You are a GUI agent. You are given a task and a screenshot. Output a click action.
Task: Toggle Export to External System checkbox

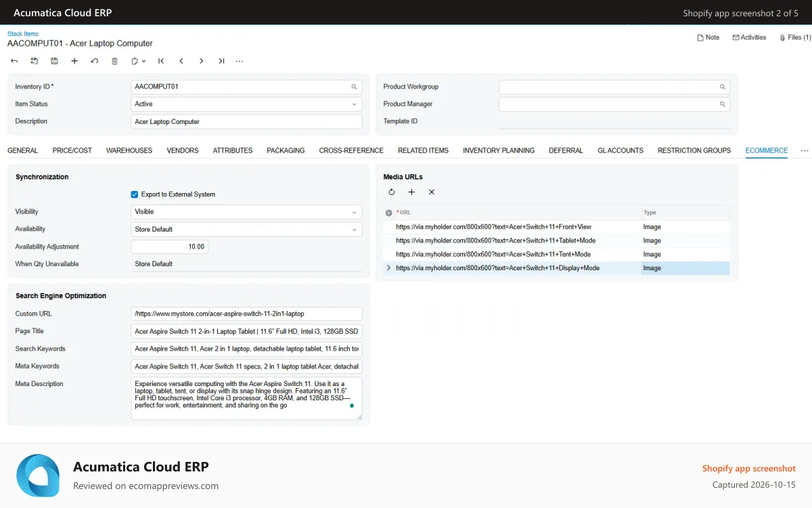pyautogui.click(x=135, y=194)
